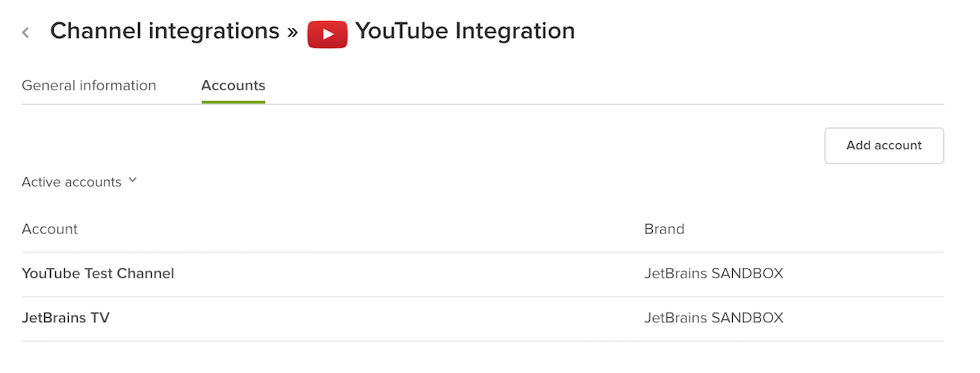Viewport: 980px width, 373px height.
Task: Click the separator line between the account rows
Action: [483, 296]
